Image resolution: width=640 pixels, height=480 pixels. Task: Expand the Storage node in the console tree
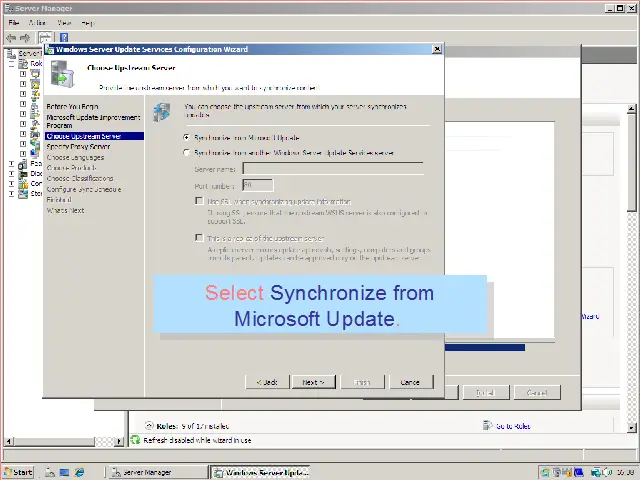(x=11, y=193)
